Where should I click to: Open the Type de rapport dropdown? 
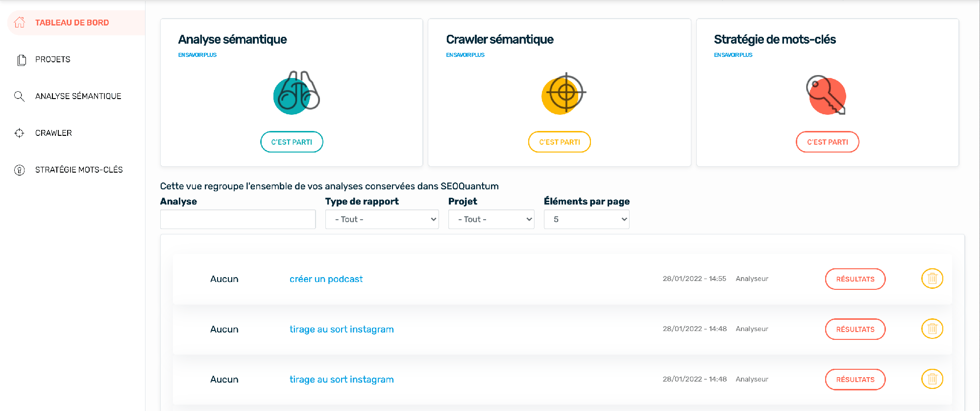pyautogui.click(x=382, y=219)
